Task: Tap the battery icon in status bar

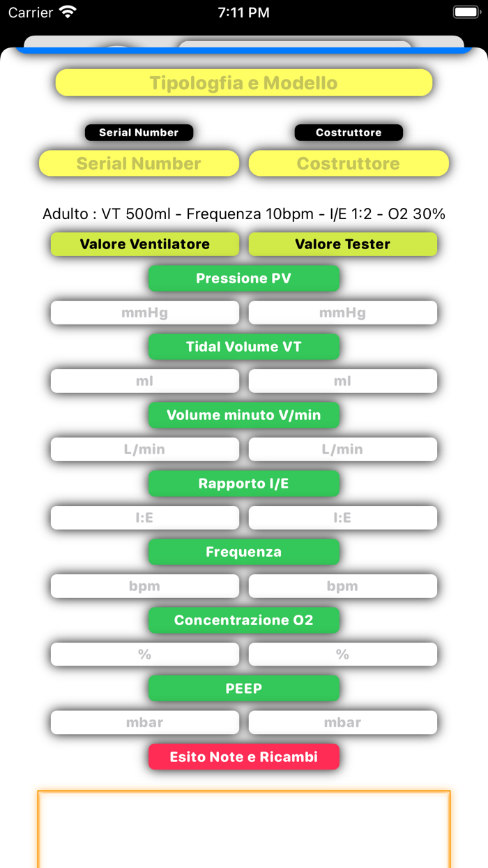Action: (466, 12)
